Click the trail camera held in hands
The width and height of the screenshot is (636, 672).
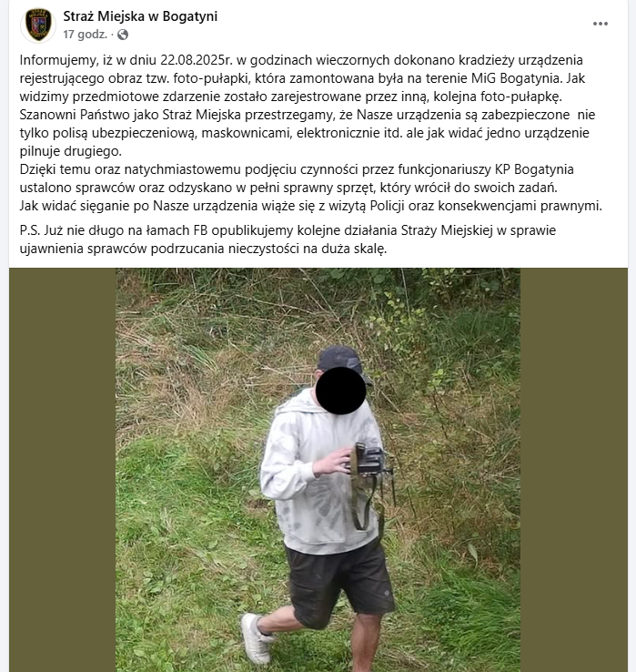[368, 460]
